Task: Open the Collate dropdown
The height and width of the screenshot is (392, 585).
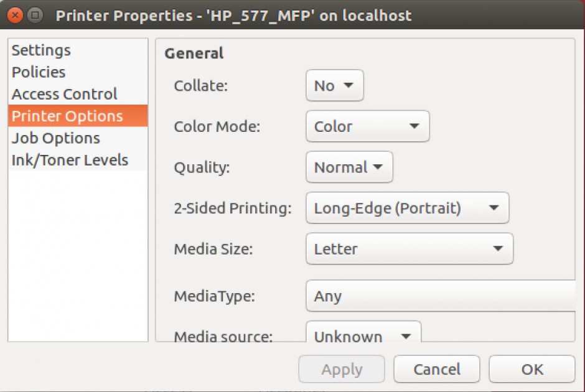Action: pos(334,85)
